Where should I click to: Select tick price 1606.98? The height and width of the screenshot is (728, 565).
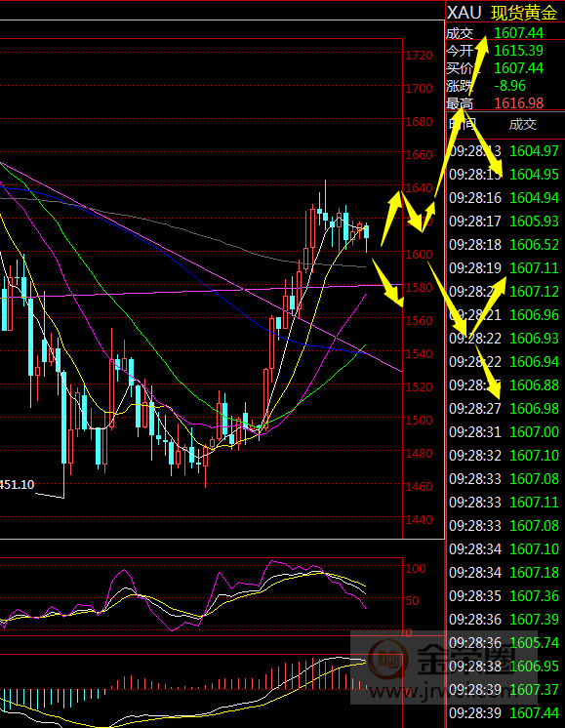(x=534, y=409)
